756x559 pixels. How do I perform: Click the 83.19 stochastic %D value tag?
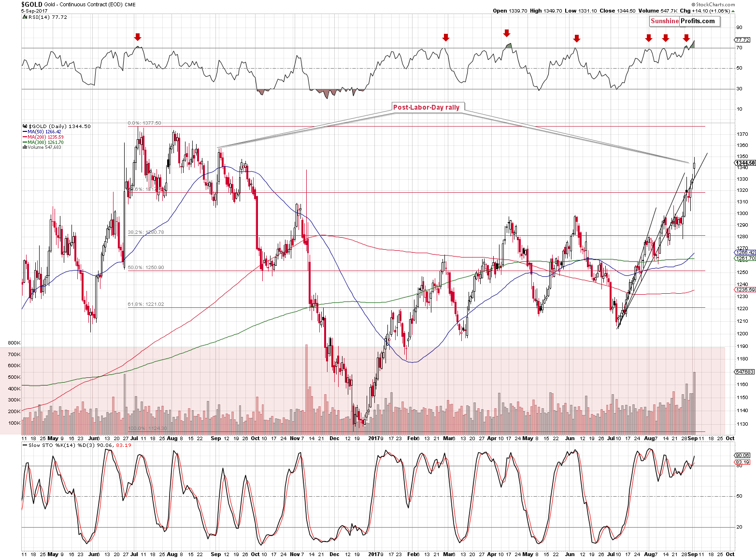coord(742,462)
